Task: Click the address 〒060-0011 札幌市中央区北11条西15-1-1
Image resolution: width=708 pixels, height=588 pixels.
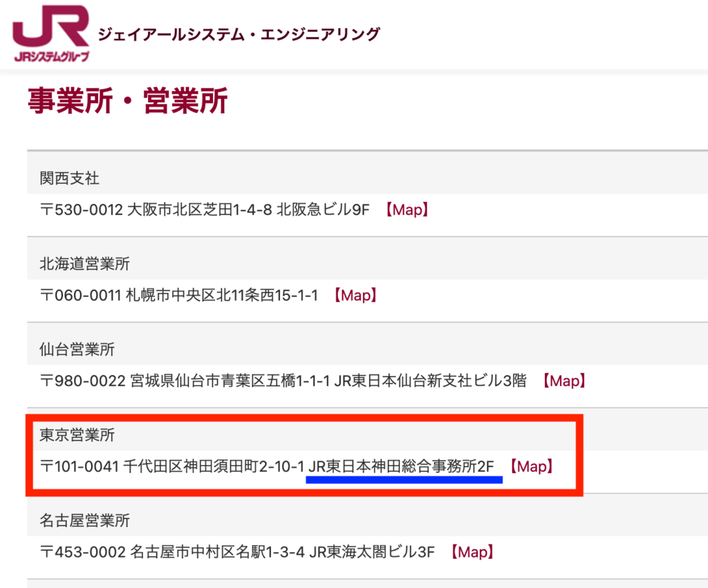Action: pos(179,296)
